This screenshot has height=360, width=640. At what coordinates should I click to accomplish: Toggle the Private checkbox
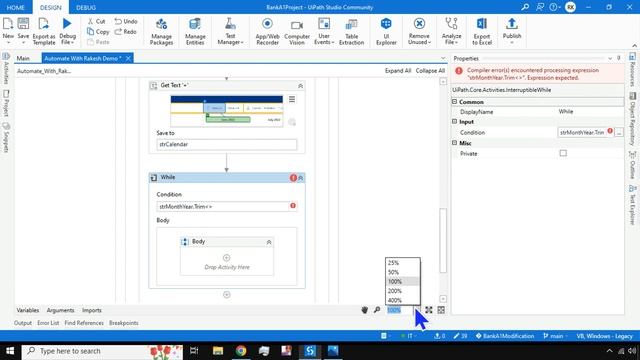coord(563,153)
